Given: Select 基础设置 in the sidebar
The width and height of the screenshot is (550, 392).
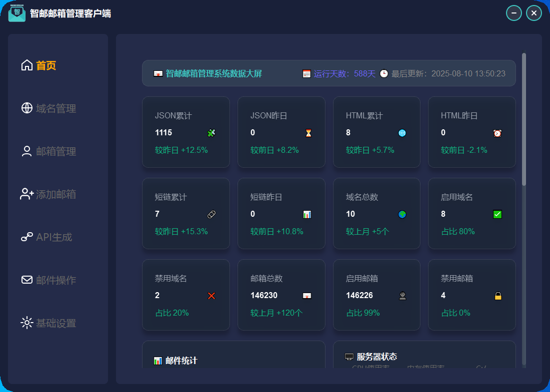Looking at the screenshot, I should 56,323.
